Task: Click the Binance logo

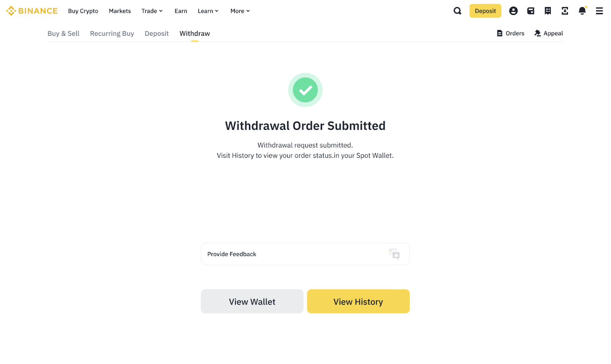Action: pyautogui.click(x=32, y=11)
